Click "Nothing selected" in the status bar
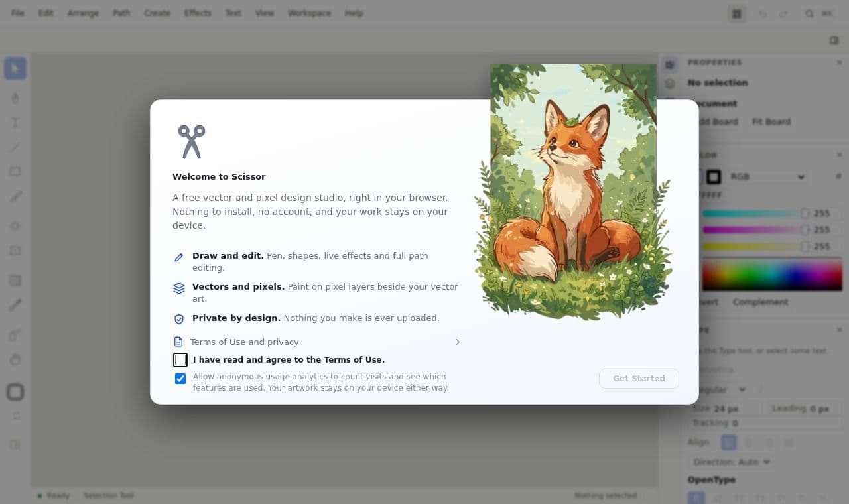849x504 pixels. tap(606, 495)
